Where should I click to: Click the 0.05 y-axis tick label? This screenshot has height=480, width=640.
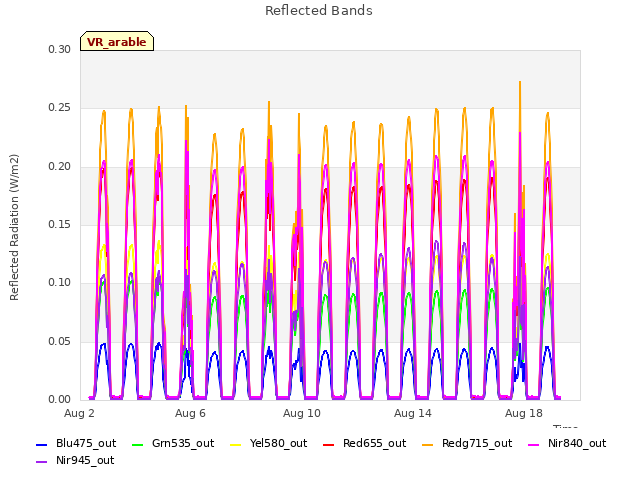pos(60,341)
